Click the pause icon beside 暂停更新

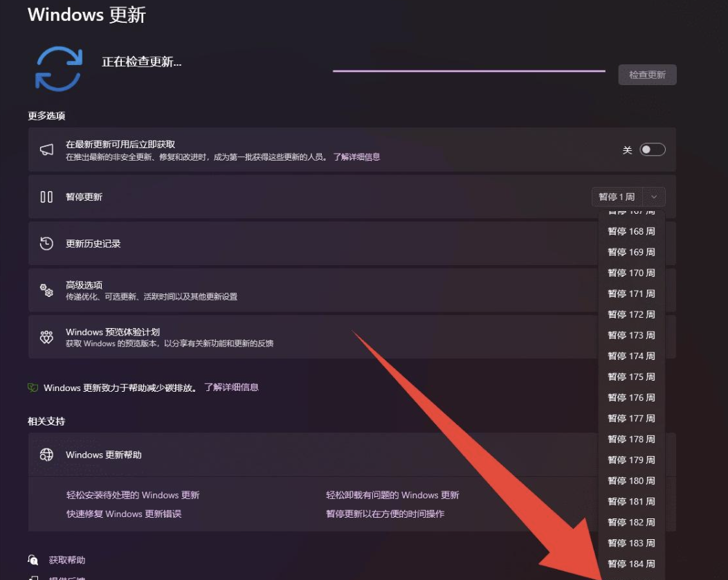46,197
